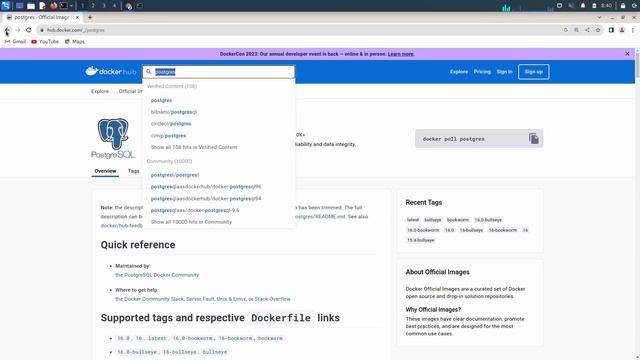Click Sign In in the header
The image size is (640, 360).
pos(504,72)
